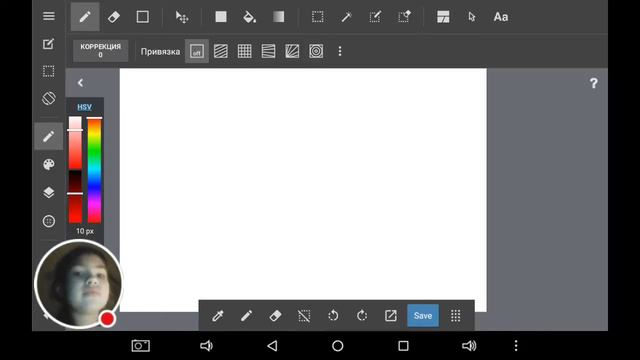Click the webcam circle thumbnail
This screenshot has width=640, height=360.
pos(78,283)
